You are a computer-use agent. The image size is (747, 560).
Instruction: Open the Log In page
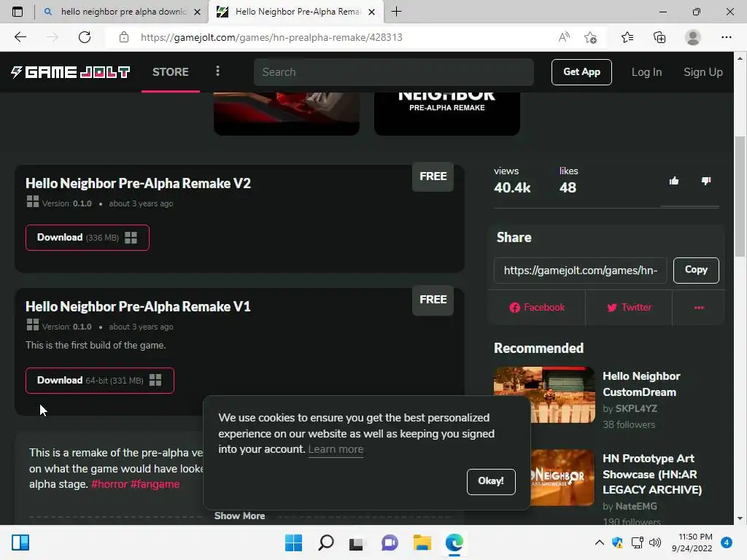click(646, 72)
